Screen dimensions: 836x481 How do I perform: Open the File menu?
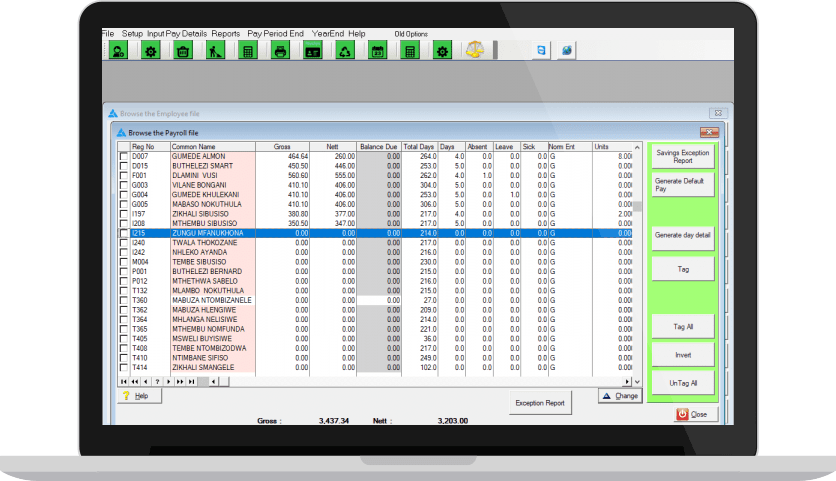click(x=108, y=33)
